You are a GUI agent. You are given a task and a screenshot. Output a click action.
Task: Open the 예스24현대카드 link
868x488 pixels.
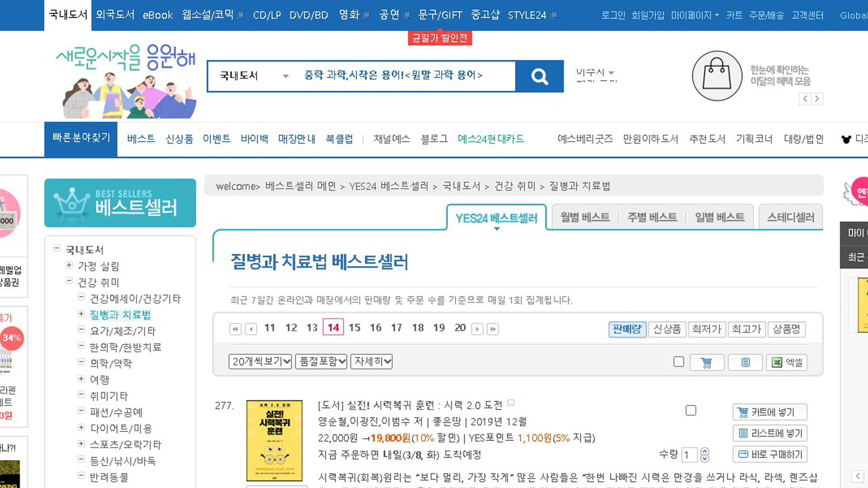(x=491, y=139)
